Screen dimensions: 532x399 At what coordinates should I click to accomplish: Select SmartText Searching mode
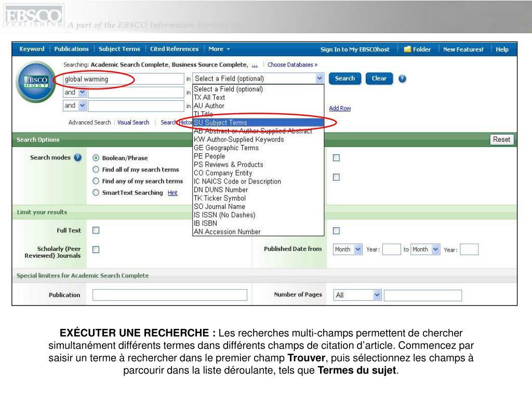96,192
